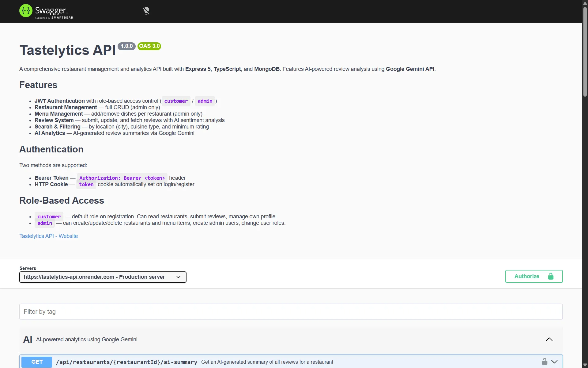
Task: Click the lock icon inside Authorize button
Action: [551, 276]
